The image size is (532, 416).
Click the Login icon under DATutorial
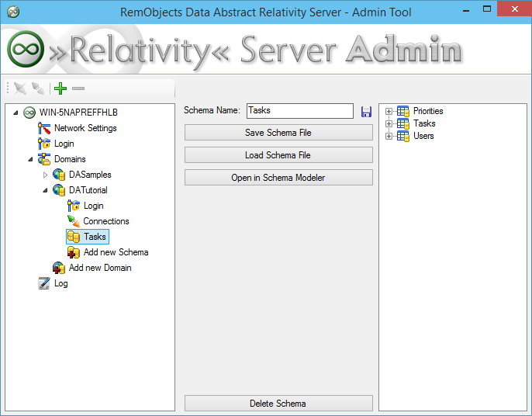click(x=74, y=206)
